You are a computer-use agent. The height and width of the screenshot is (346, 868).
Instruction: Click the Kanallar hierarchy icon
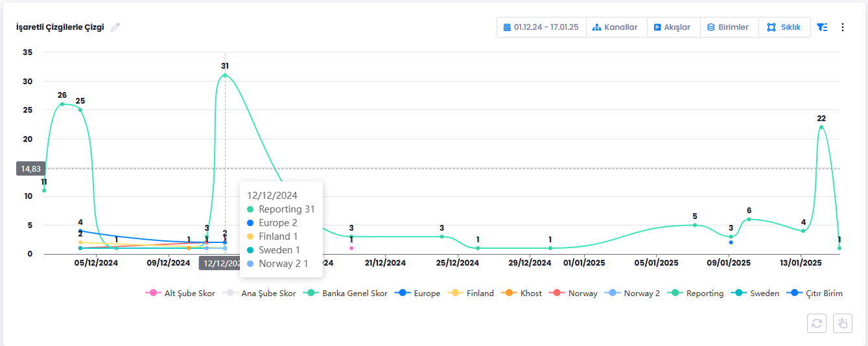coord(597,27)
